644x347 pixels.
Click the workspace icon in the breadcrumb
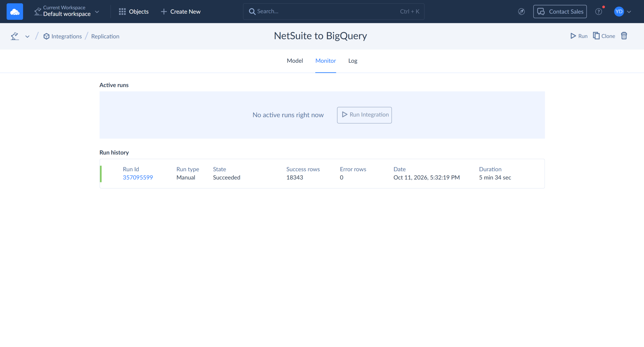point(15,36)
